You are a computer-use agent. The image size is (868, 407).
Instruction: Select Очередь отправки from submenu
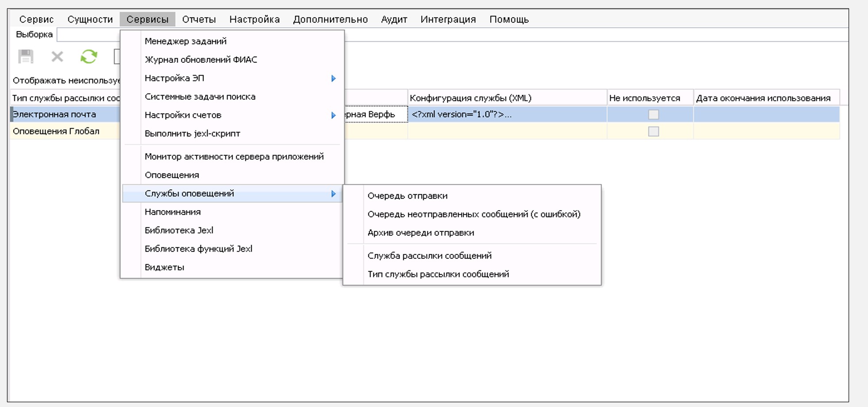(407, 196)
